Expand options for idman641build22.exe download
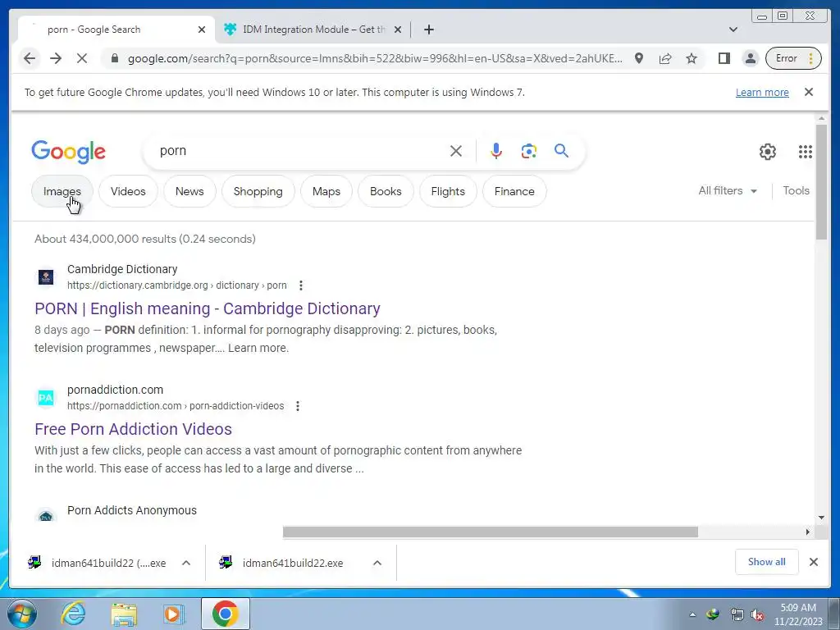 pyautogui.click(x=377, y=563)
